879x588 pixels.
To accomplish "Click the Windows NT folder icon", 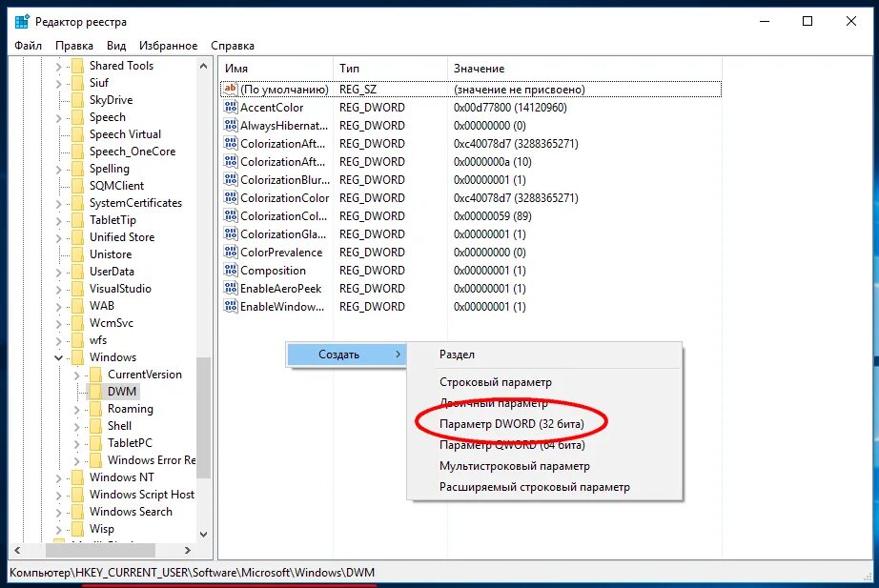I will [78, 477].
